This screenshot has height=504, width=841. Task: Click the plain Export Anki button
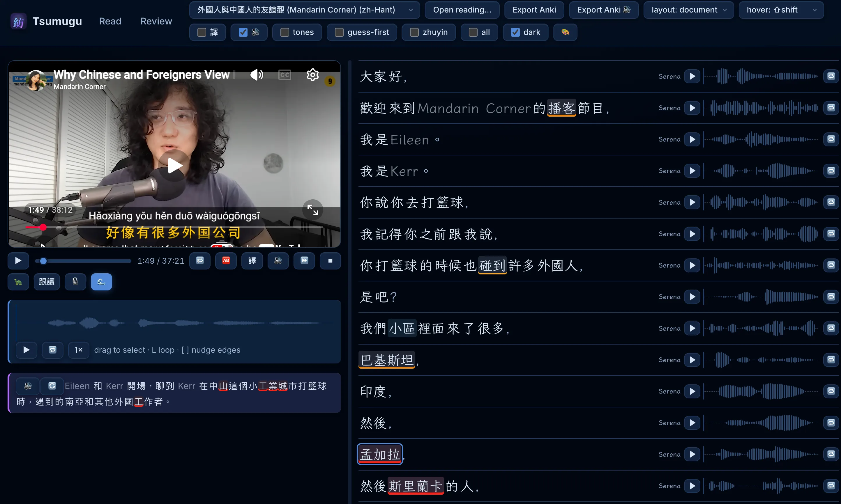tap(534, 10)
